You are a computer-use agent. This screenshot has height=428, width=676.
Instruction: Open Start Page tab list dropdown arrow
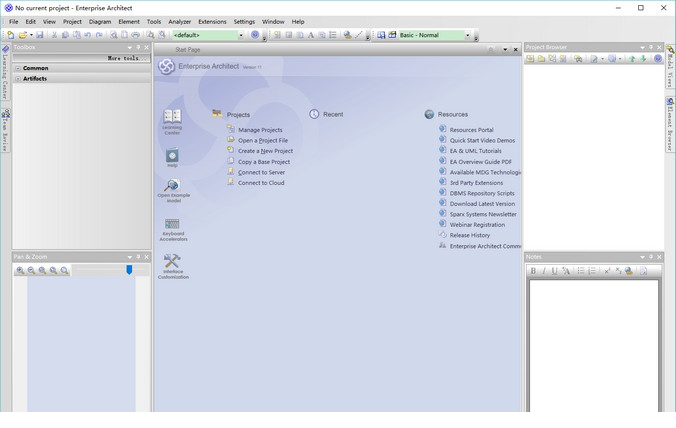[505, 50]
